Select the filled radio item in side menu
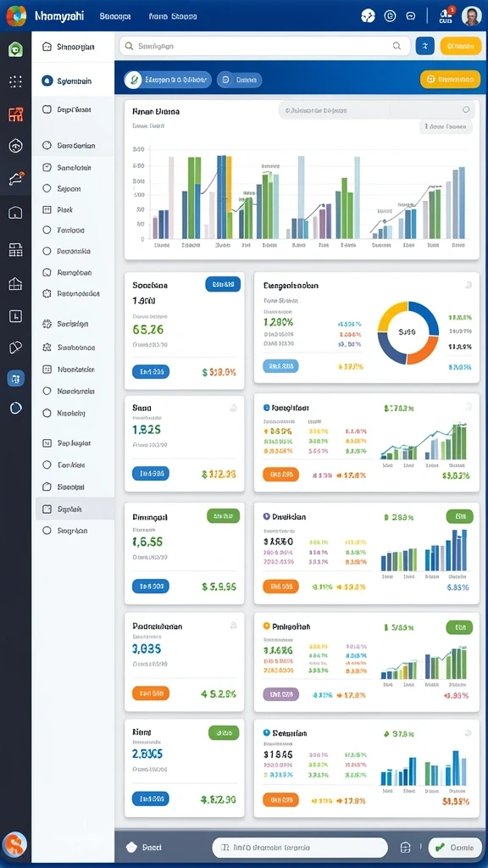The height and width of the screenshot is (868, 488). [x=73, y=81]
